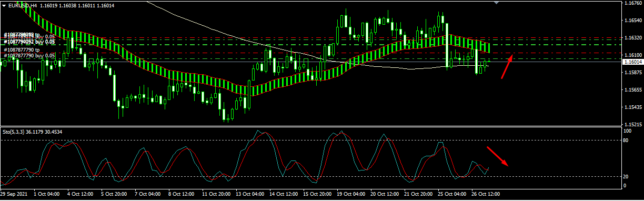Click the 1.16760 price scale label
This screenshot has width=644, height=201.
[631, 3]
